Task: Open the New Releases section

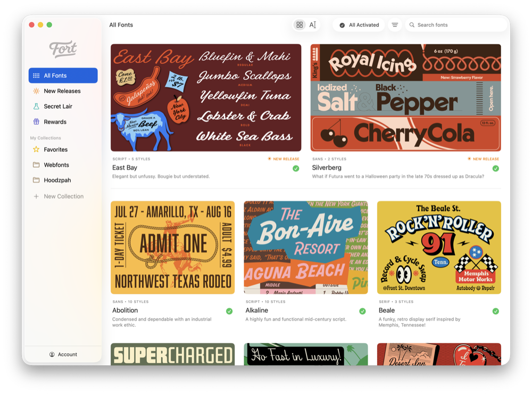Action: click(x=63, y=91)
